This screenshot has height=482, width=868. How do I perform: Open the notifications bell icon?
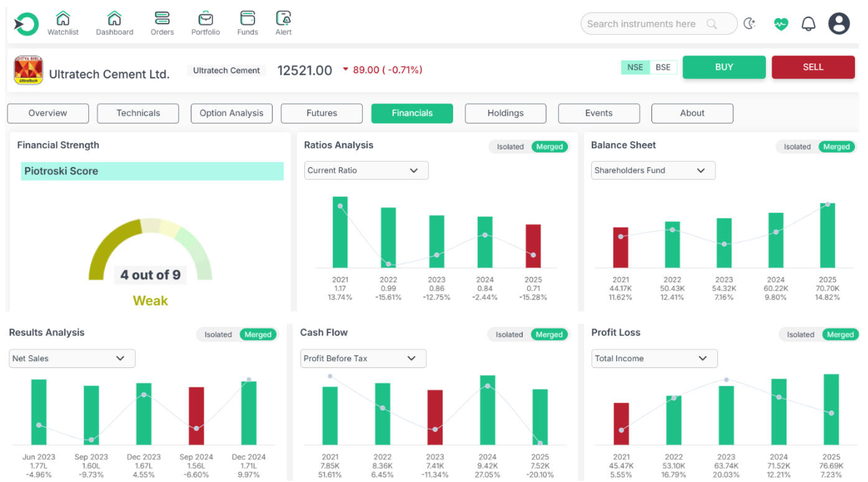click(808, 24)
